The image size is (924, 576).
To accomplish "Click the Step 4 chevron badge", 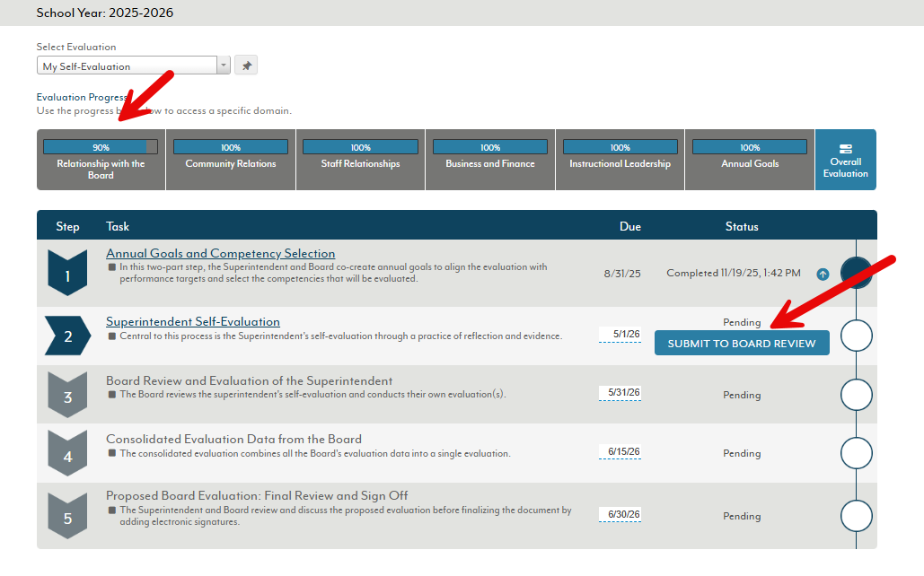I will click(x=67, y=454).
